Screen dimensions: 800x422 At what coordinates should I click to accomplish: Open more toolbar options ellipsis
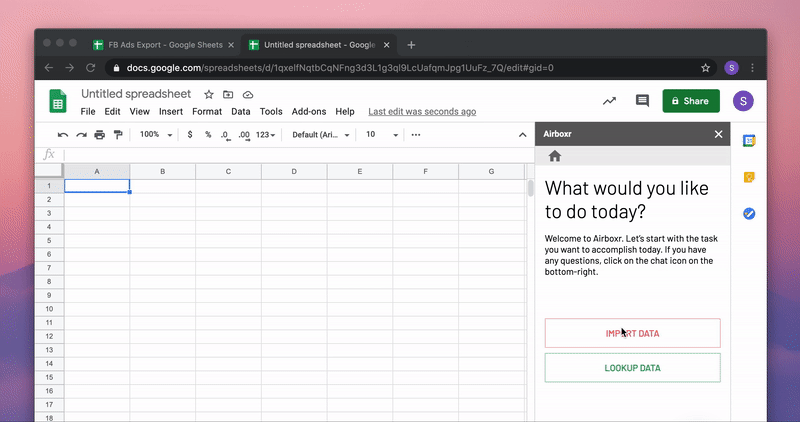click(416, 135)
